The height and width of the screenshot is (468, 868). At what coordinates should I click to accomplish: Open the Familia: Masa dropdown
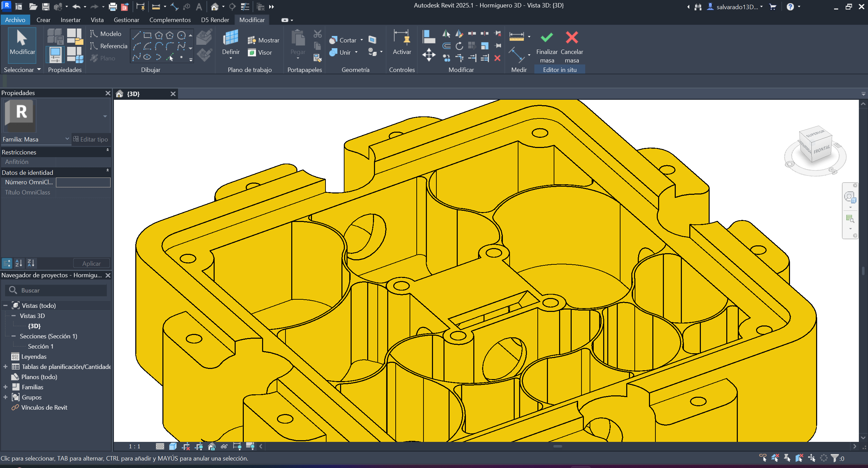pyautogui.click(x=67, y=139)
